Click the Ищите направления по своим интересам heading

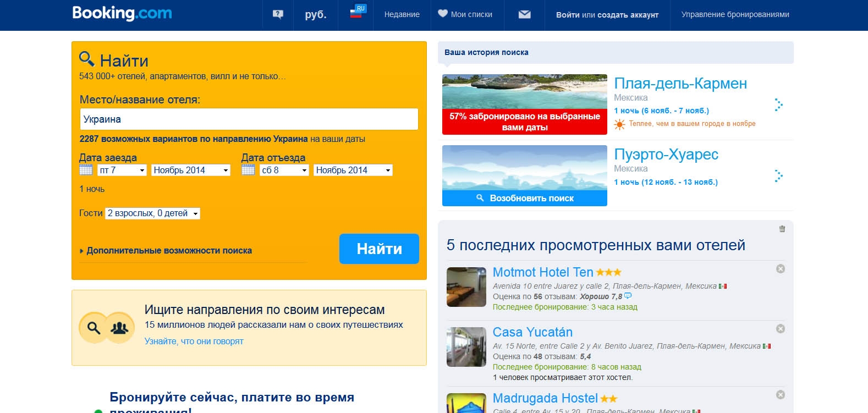tap(265, 310)
